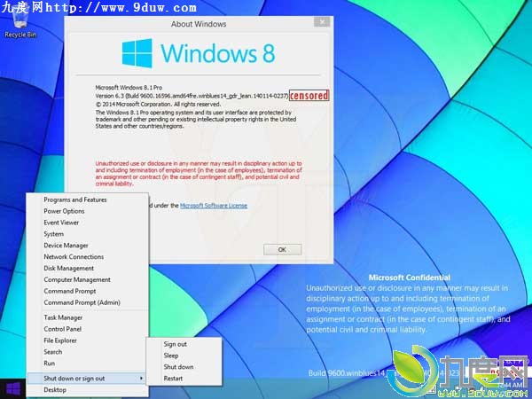The height and width of the screenshot is (399, 532).
Task: Click the Windows Start button on taskbar
Action: click(x=13, y=389)
